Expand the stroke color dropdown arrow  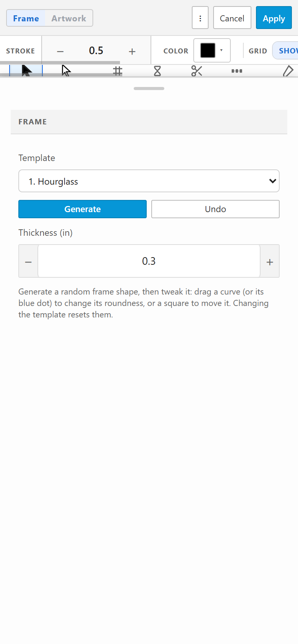[221, 50]
